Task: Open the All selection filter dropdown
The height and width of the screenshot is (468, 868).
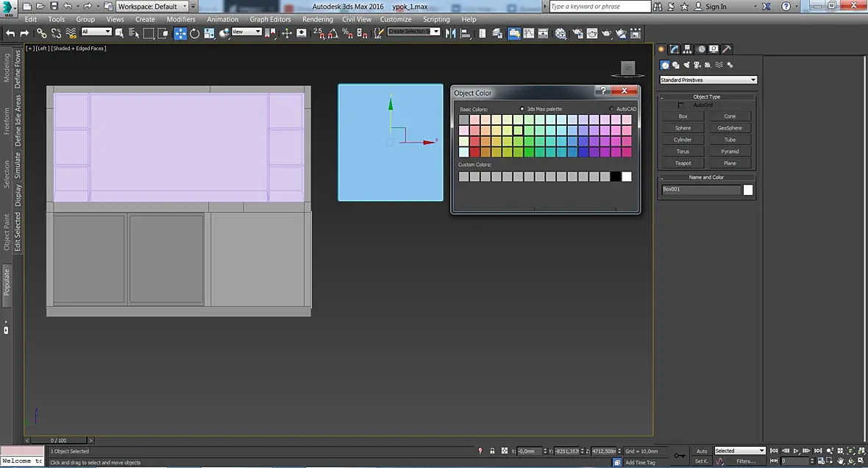Action: point(96,32)
